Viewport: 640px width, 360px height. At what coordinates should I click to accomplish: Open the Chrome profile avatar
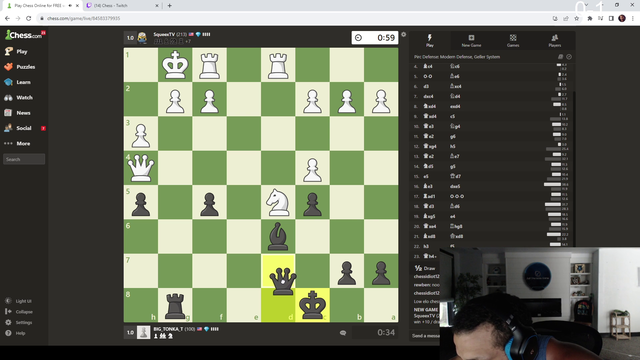[x=622, y=18]
